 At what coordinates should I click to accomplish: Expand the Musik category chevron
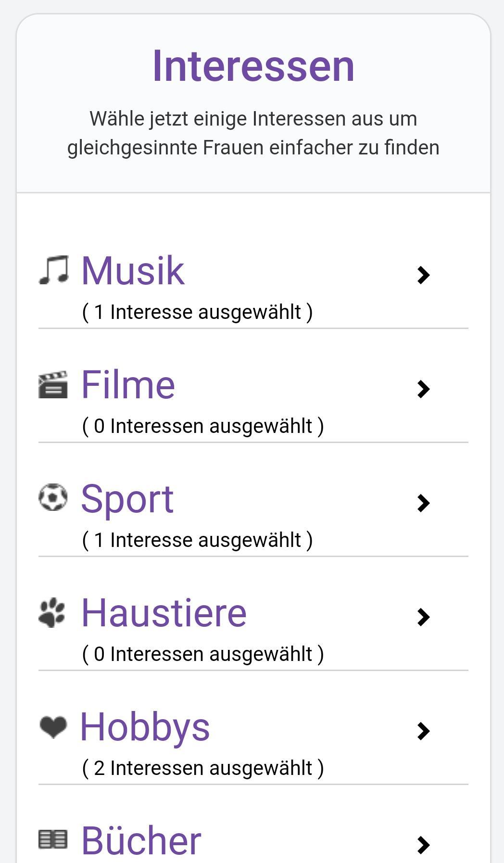point(423,275)
